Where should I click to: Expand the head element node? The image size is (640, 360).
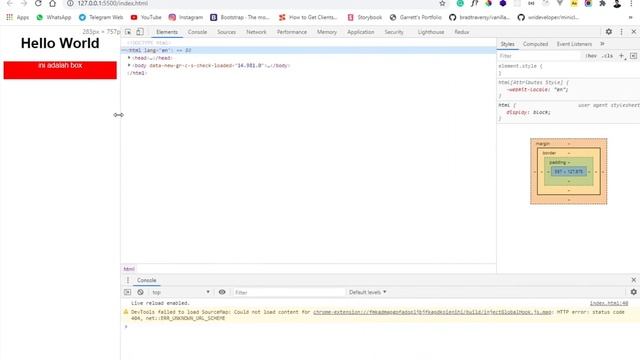pyautogui.click(x=129, y=58)
